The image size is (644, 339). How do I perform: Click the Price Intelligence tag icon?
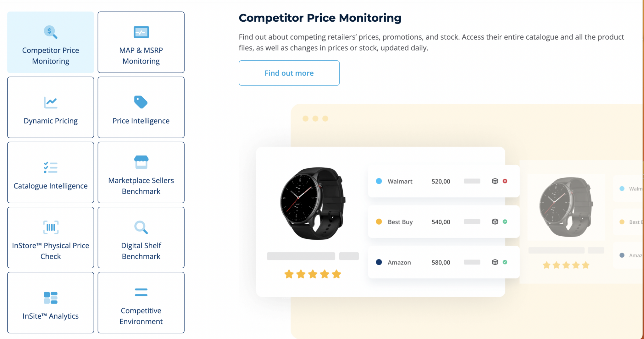pos(141,102)
